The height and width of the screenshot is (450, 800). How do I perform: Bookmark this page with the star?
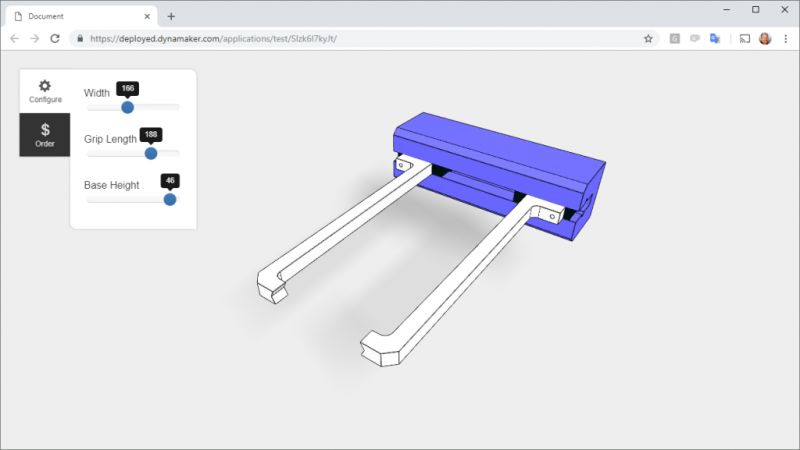point(648,39)
